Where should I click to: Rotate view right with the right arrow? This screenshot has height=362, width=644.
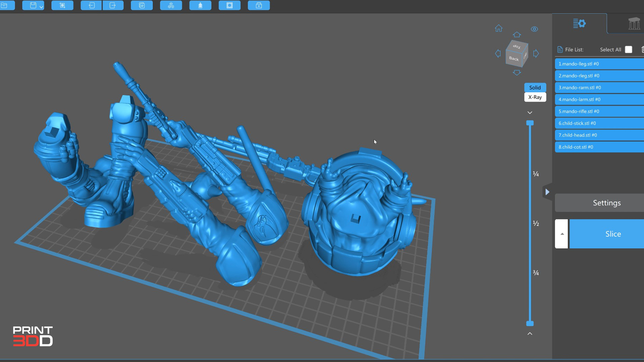[x=536, y=53]
